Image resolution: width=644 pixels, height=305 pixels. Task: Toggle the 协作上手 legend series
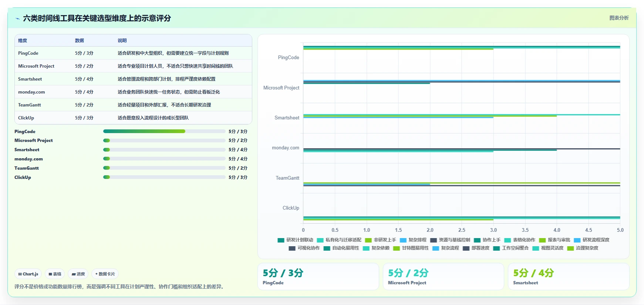[x=487, y=240]
